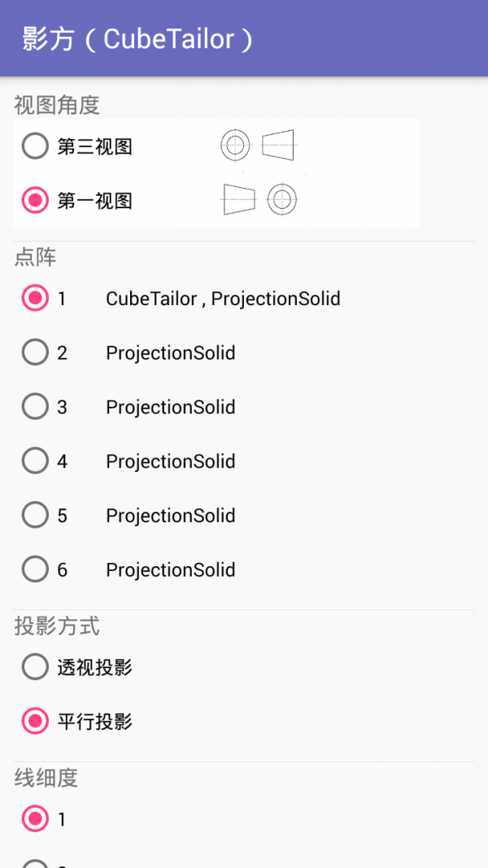The height and width of the screenshot is (868, 488).
Task: Select dot matrix option 4
Action: pos(35,461)
